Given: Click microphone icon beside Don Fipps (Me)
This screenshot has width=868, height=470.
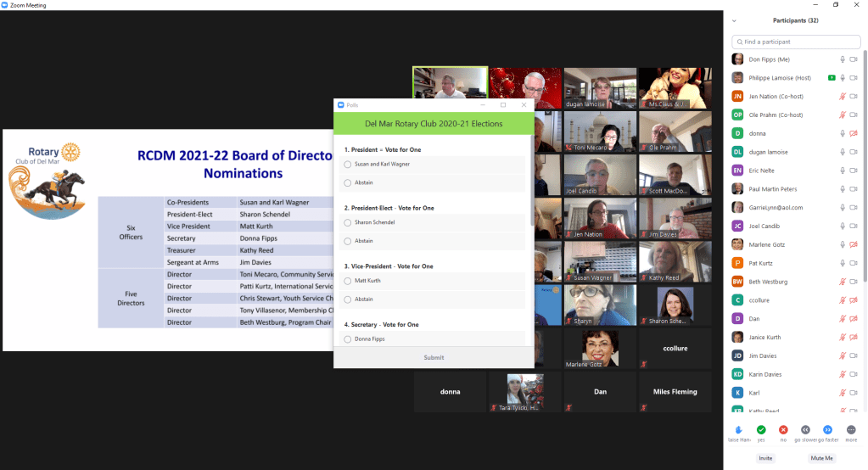Looking at the screenshot, I should pos(843,59).
